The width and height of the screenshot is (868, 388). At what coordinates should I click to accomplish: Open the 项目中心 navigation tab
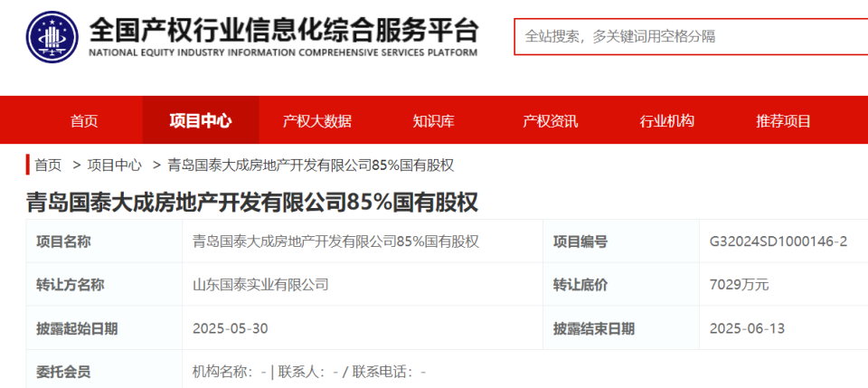click(x=201, y=120)
